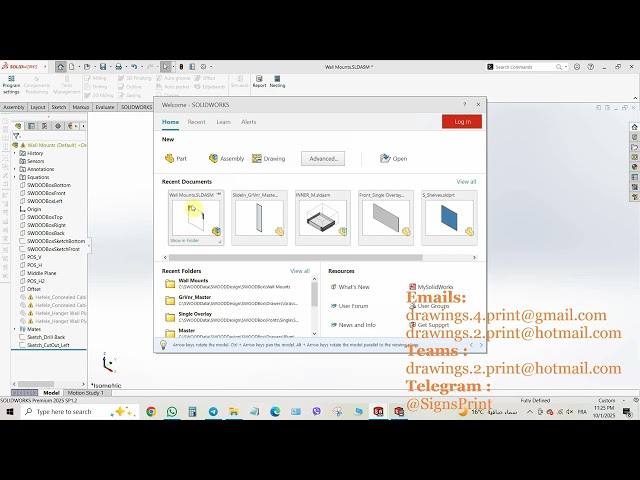Click the Advanced... button
Viewport: 640px width, 480px height.
point(323,158)
